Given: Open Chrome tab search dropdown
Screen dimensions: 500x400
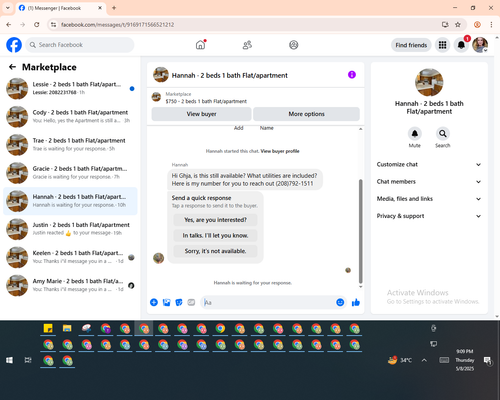Looking at the screenshot, I should [8, 8].
